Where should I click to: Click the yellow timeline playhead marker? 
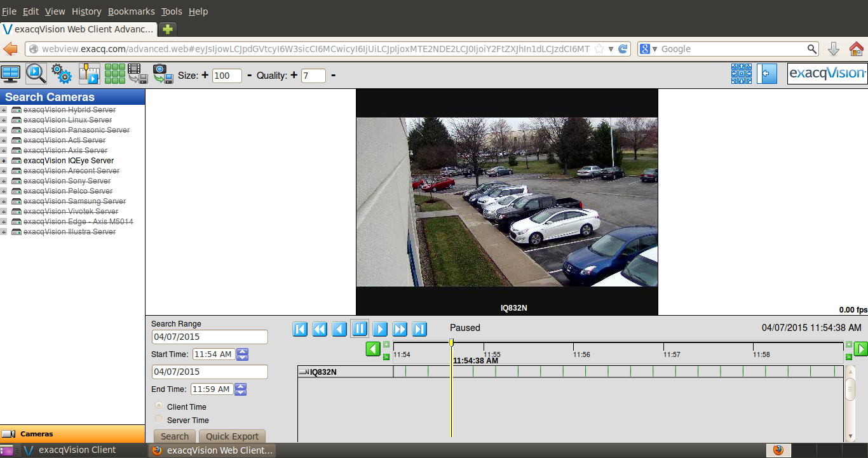451,343
